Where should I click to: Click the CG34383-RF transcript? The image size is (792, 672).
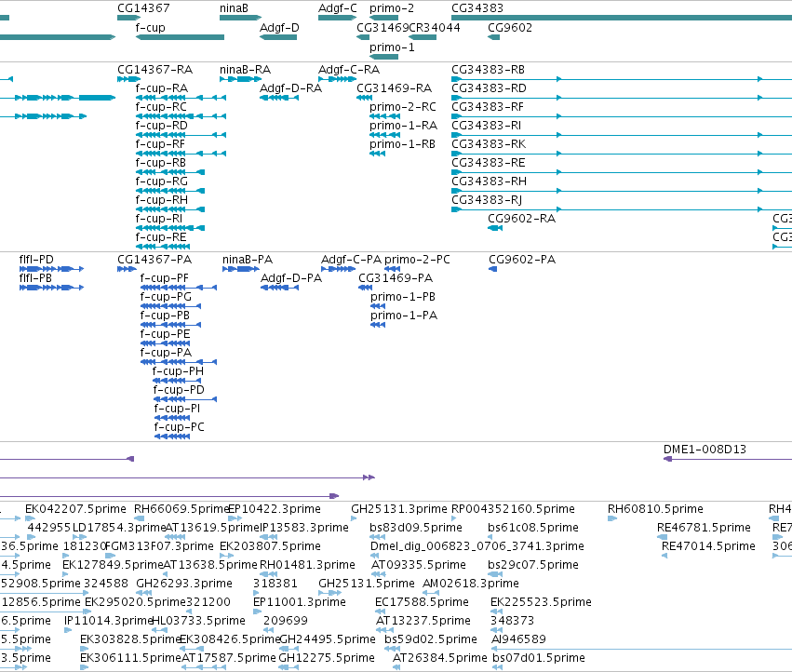click(622, 116)
